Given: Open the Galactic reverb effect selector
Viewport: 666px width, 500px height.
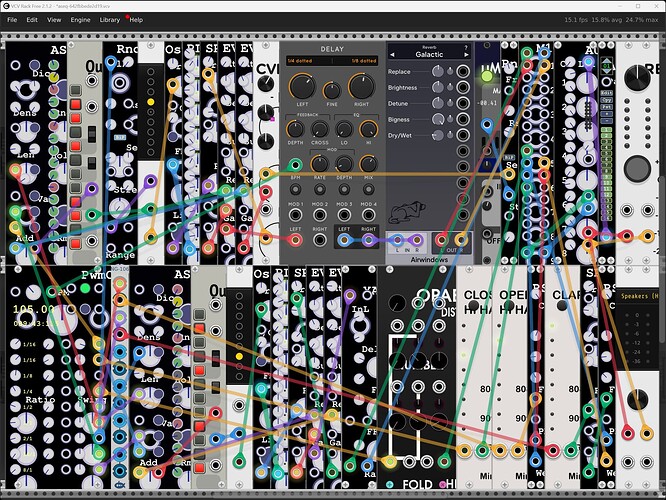Looking at the screenshot, I should 429,54.
